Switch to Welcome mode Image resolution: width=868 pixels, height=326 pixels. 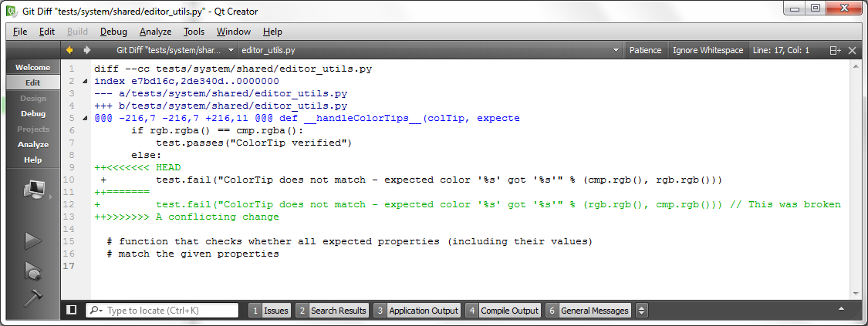(x=32, y=68)
